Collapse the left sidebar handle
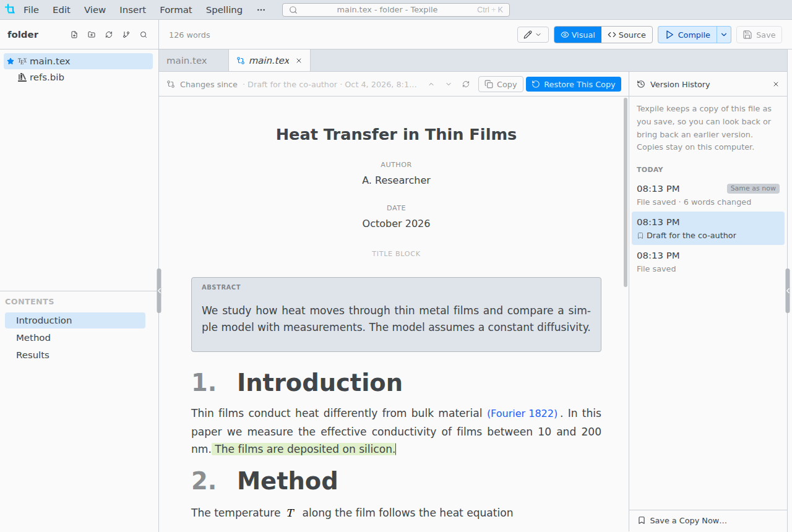 point(159,291)
